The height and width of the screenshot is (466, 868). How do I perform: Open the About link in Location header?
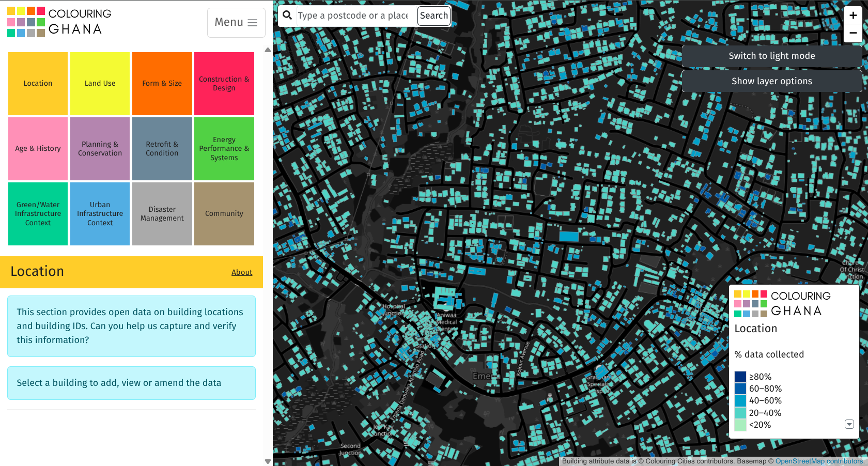242,272
